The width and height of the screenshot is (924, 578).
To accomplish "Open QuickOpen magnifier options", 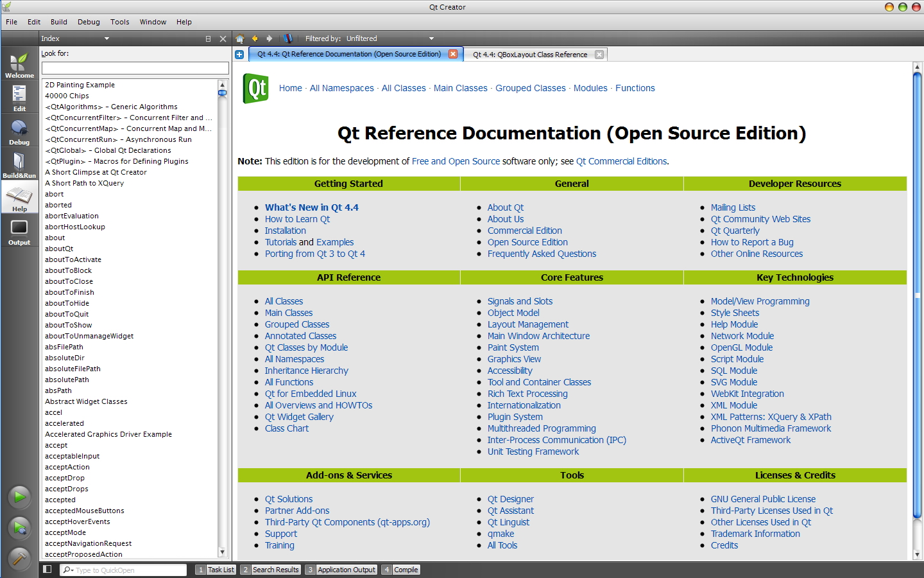I will (68, 570).
